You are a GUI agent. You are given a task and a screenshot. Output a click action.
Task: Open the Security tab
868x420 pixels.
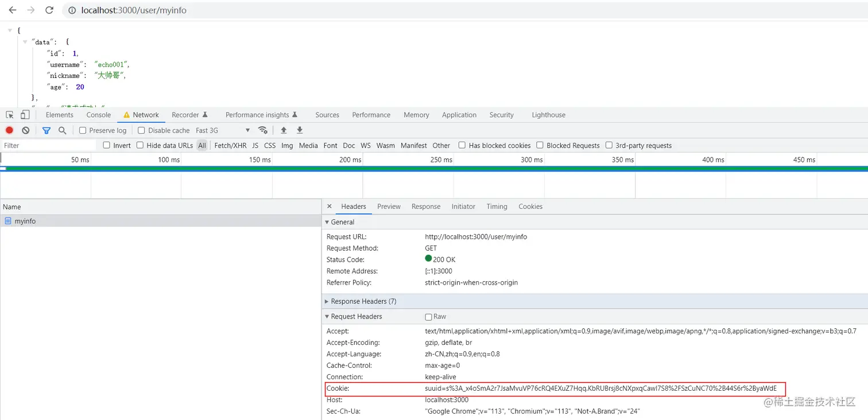502,115
